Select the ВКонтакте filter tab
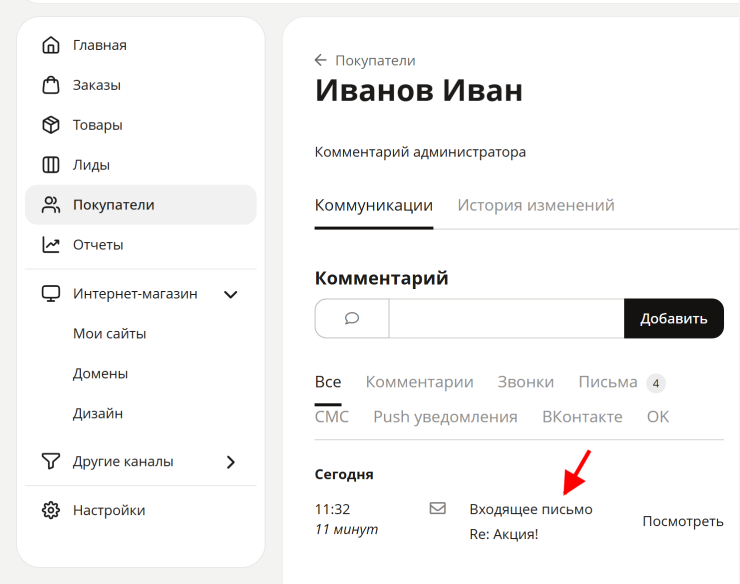The height and width of the screenshot is (584, 740). click(x=582, y=417)
